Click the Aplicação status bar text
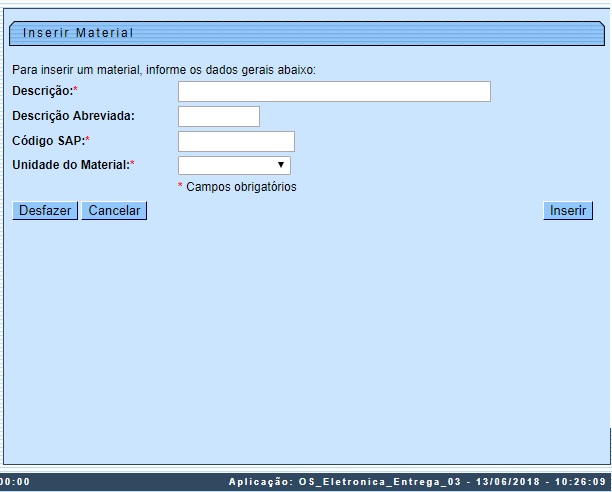Viewport: 612px width, 492px height. 417,482
